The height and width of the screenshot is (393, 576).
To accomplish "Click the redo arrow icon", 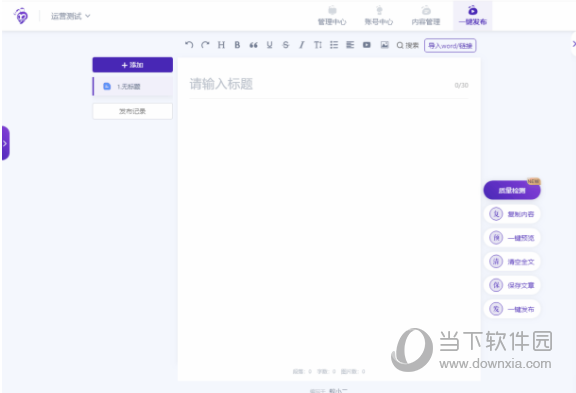I will (205, 45).
